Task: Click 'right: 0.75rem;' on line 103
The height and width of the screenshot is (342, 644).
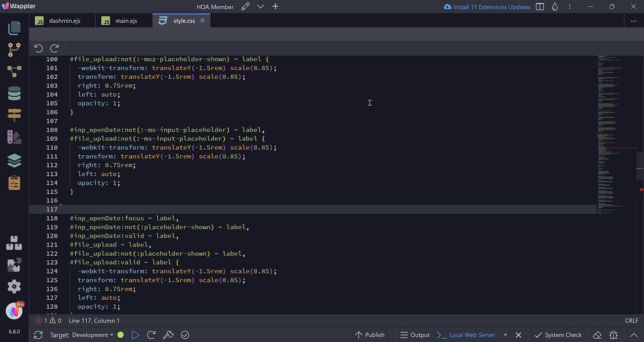Action: tap(107, 85)
